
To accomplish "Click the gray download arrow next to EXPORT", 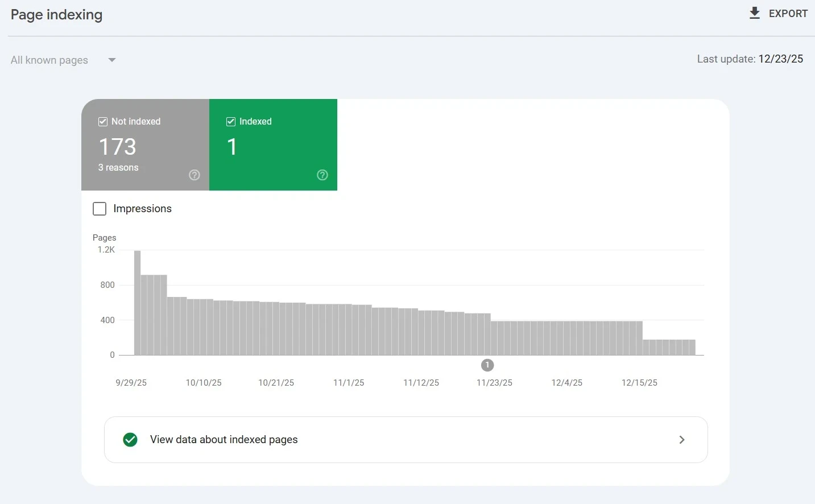I will pos(754,13).
